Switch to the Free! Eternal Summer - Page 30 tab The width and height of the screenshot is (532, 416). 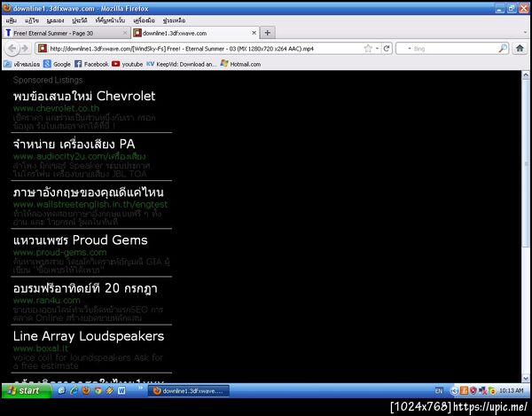click(66, 33)
